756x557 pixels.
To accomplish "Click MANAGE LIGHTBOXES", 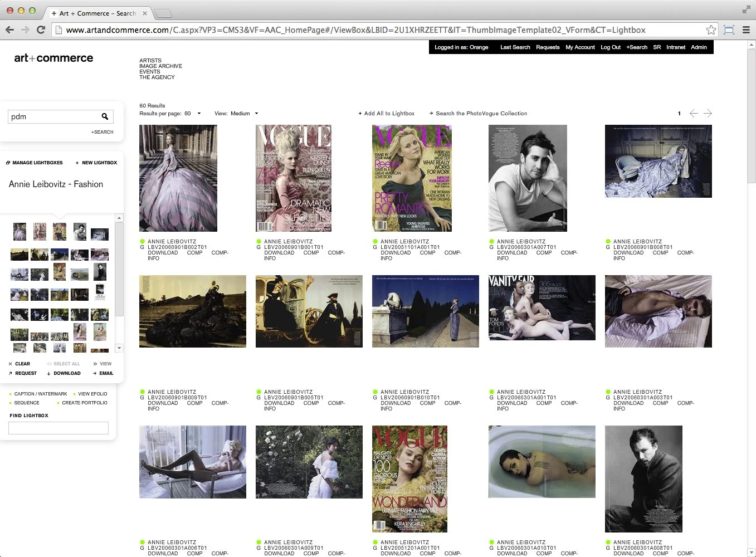I will (35, 163).
